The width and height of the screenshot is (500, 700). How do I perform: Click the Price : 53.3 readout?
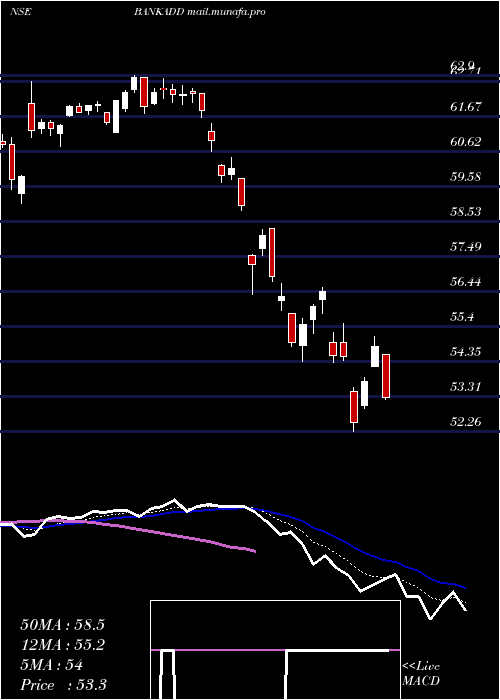pos(63,685)
